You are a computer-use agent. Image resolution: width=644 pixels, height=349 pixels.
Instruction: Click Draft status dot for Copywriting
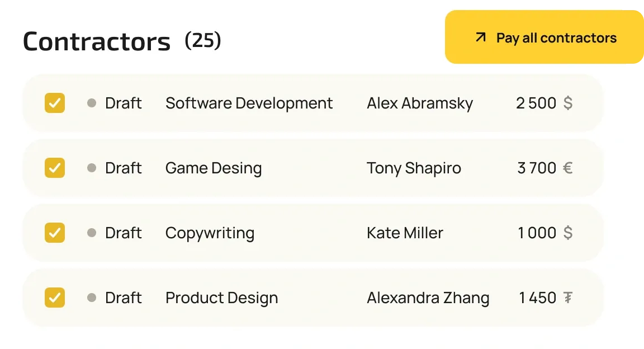(x=92, y=233)
